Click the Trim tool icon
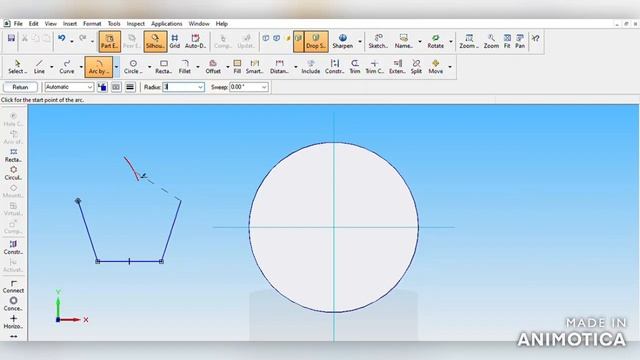 click(355, 67)
